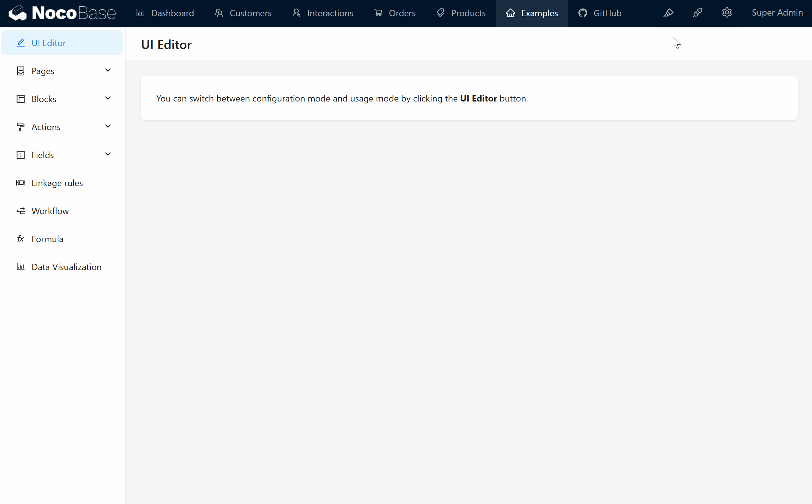Image resolution: width=812 pixels, height=504 pixels.
Task: Click the GitHub navigation icon
Action: point(583,13)
